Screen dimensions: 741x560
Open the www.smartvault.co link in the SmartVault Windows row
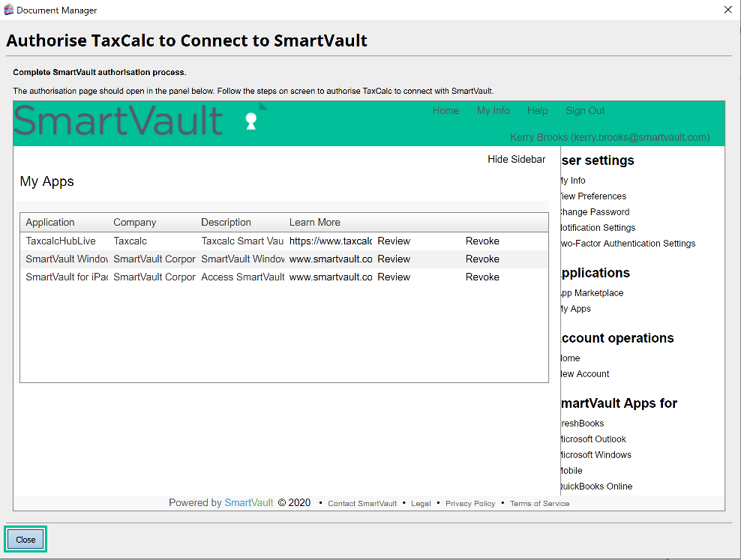click(331, 259)
